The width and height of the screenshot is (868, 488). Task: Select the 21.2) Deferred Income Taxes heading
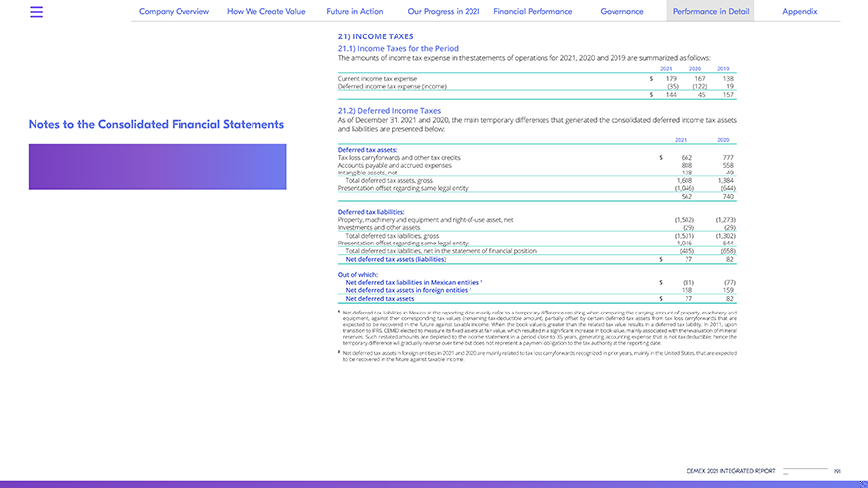[390, 111]
